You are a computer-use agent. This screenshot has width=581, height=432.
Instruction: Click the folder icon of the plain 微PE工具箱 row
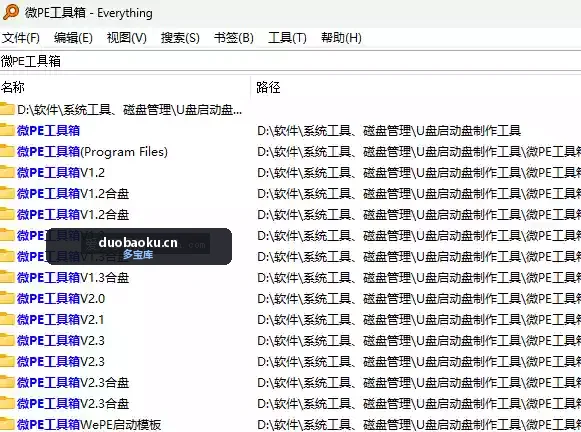7,130
